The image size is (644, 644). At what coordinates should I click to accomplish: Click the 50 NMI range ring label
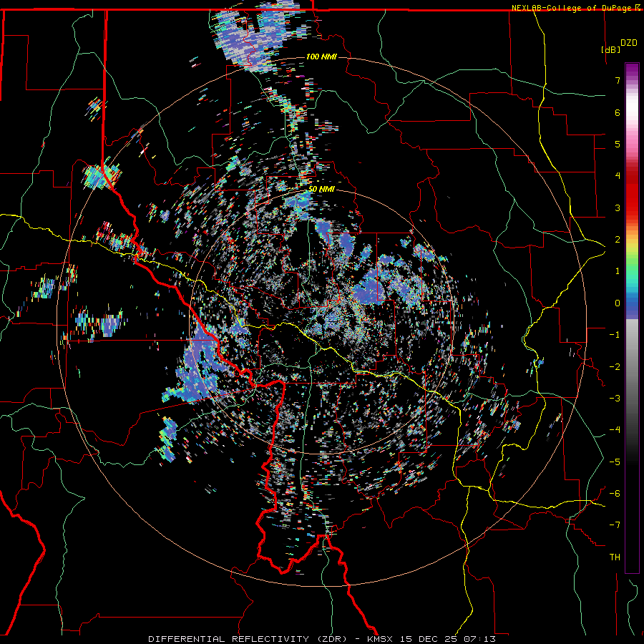click(x=321, y=190)
